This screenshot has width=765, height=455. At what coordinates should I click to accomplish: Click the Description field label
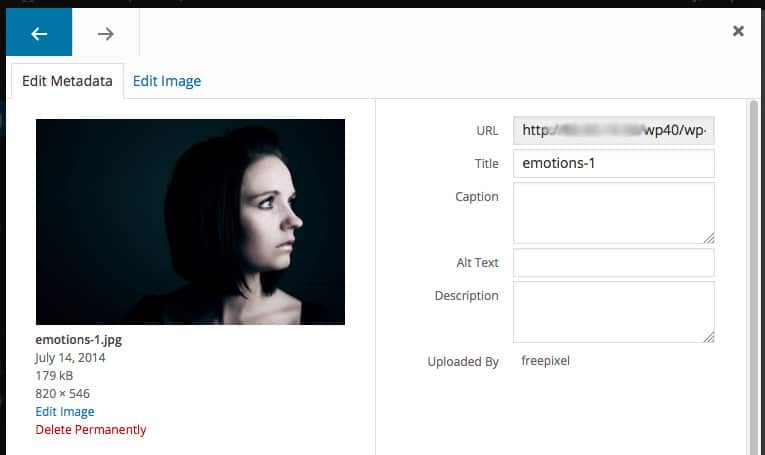466,296
